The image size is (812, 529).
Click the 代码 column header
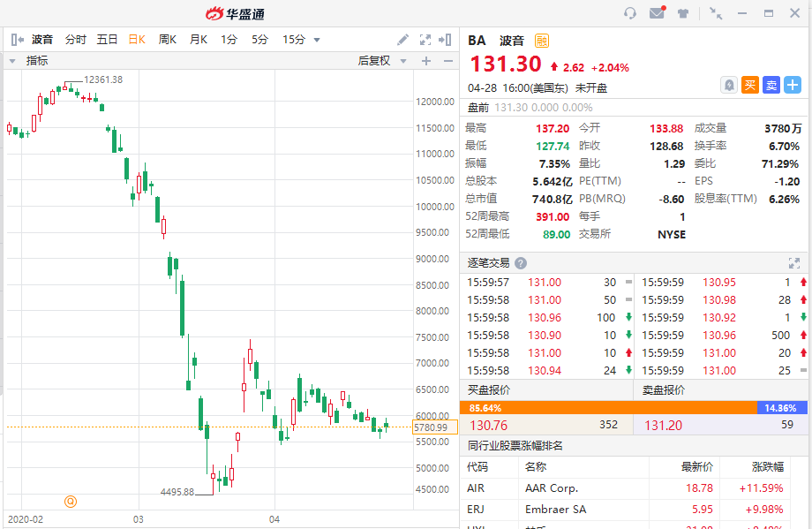click(x=477, y=467)
